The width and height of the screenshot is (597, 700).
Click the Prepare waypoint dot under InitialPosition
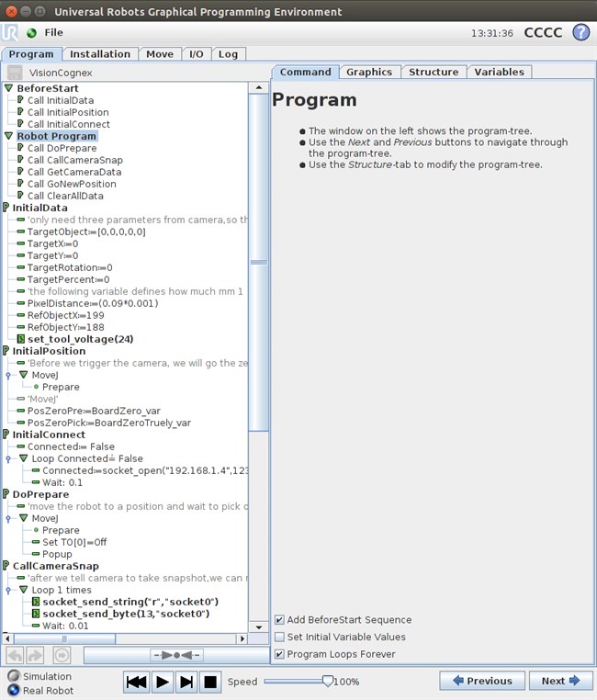pyautogui.click(x=36, y=387)
